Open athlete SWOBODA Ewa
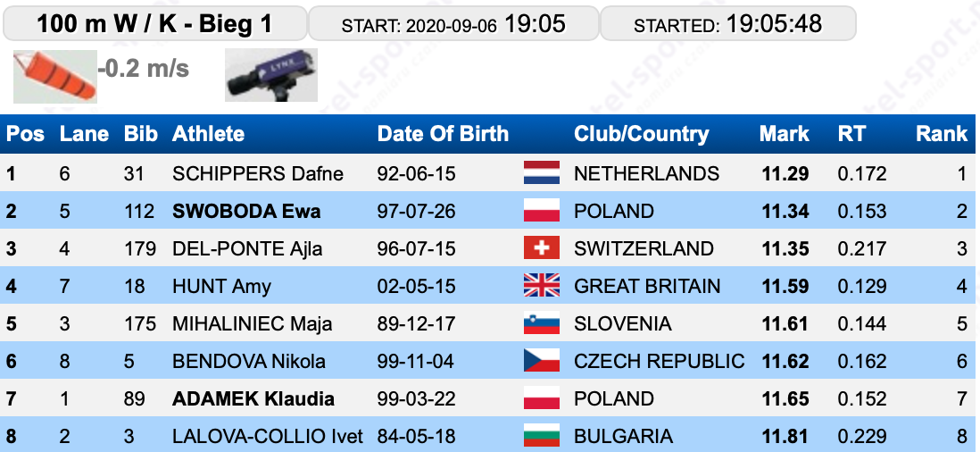 coord(246,212)
